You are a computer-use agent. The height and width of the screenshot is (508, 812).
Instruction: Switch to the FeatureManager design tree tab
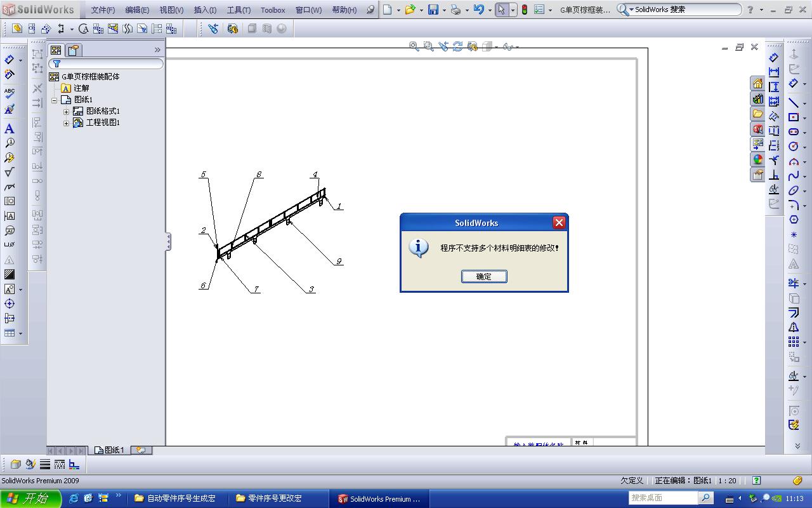pyautogui.click(x=56, y=50)
